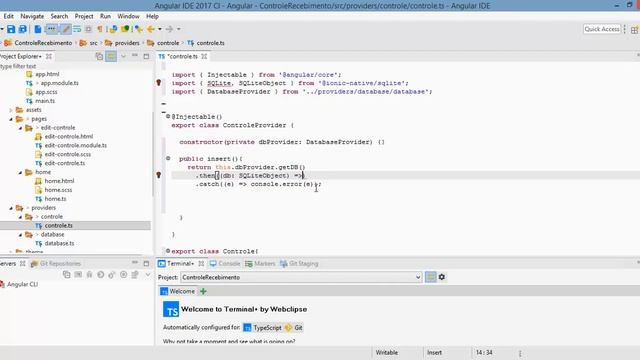Open the Edit menu
The image size is (640, 360).
pyautogui.click(x=9, y=16)
